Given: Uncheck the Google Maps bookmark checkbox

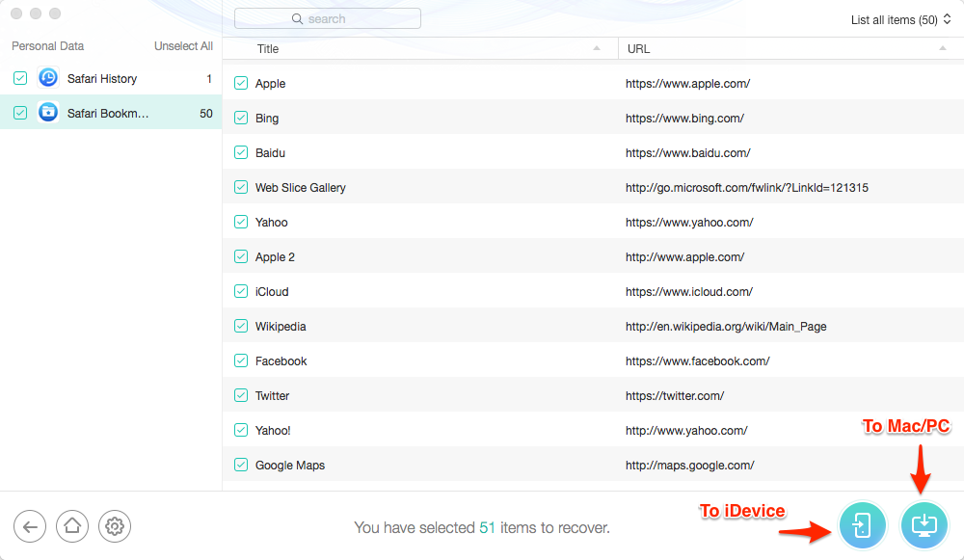Looking at the screenshot, I should point(241,465).
